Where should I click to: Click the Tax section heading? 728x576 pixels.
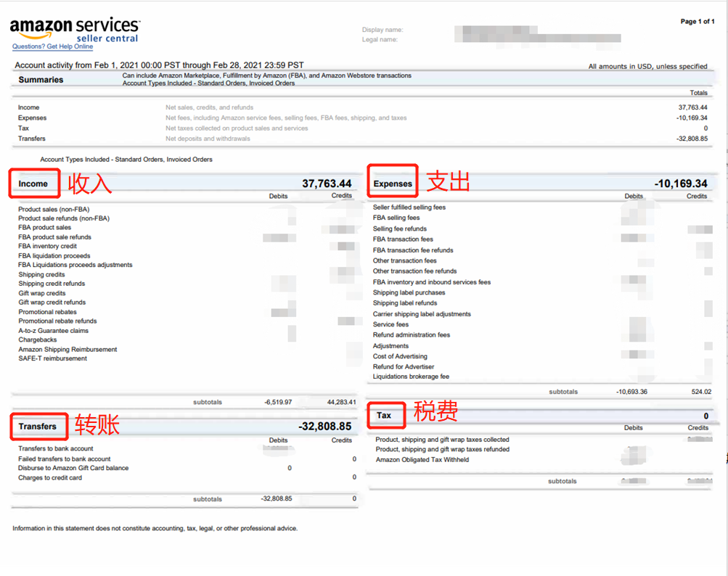383,416
